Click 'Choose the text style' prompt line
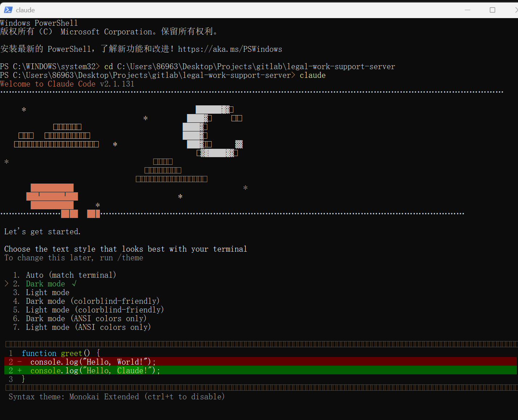 (126, 249)
